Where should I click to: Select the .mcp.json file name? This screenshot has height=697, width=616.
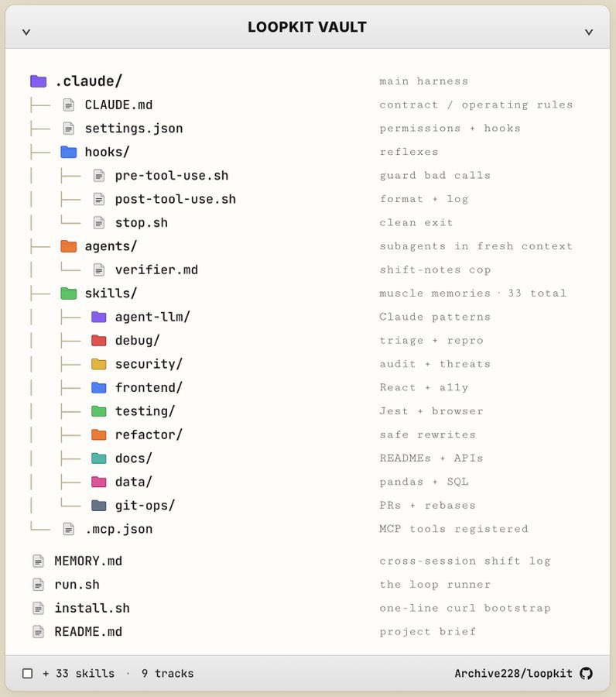tap(118, 529)
